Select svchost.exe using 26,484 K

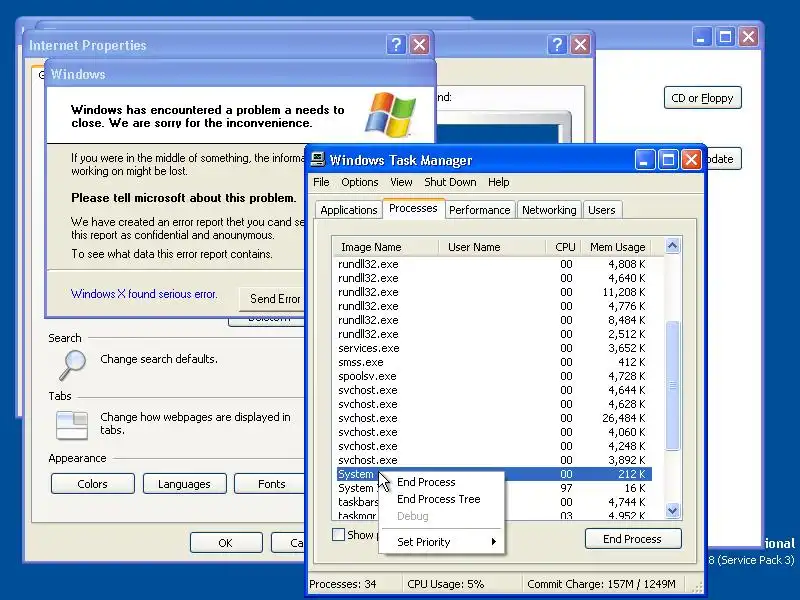tap(493, 418)
